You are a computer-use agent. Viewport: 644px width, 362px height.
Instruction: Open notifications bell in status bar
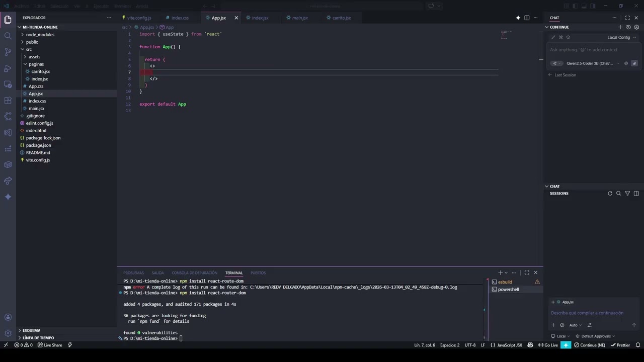[x=638, y=345]
